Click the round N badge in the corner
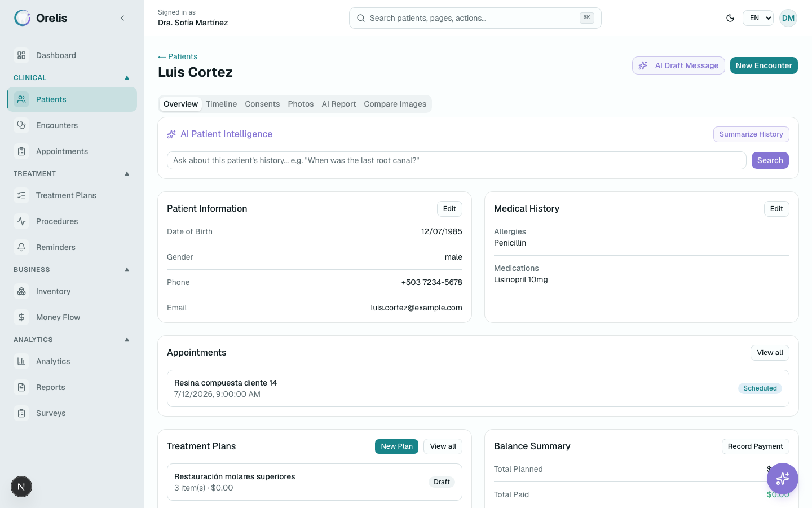The width and height of the screenshot is (812, 508). tap(21, 487)
